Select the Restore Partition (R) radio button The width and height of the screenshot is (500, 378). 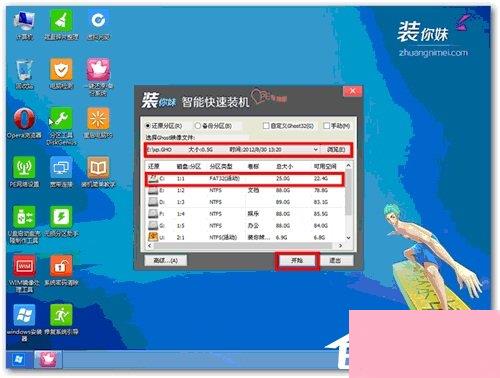point(148,126)
